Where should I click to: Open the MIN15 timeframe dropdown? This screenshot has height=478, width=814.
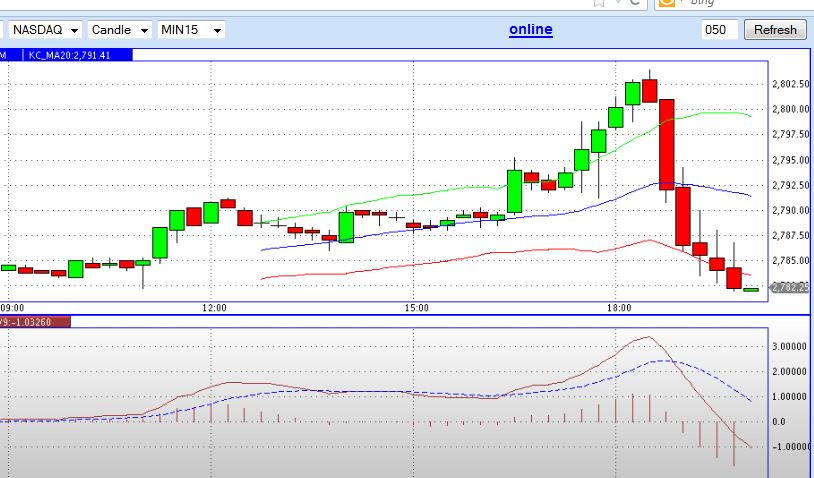[191, 30]
